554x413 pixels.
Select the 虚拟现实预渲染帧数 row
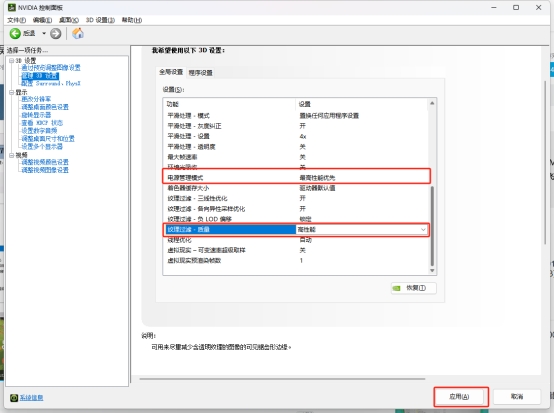coord(296,260)
